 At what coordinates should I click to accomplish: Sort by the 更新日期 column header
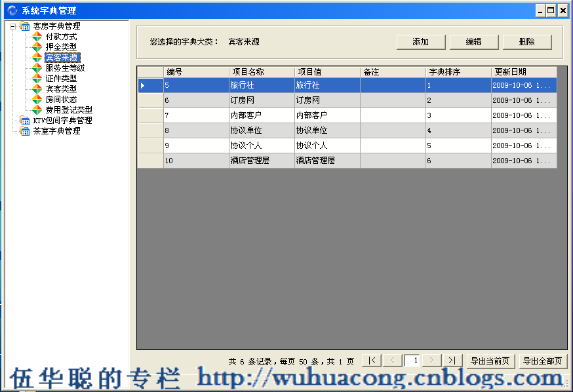524,72
